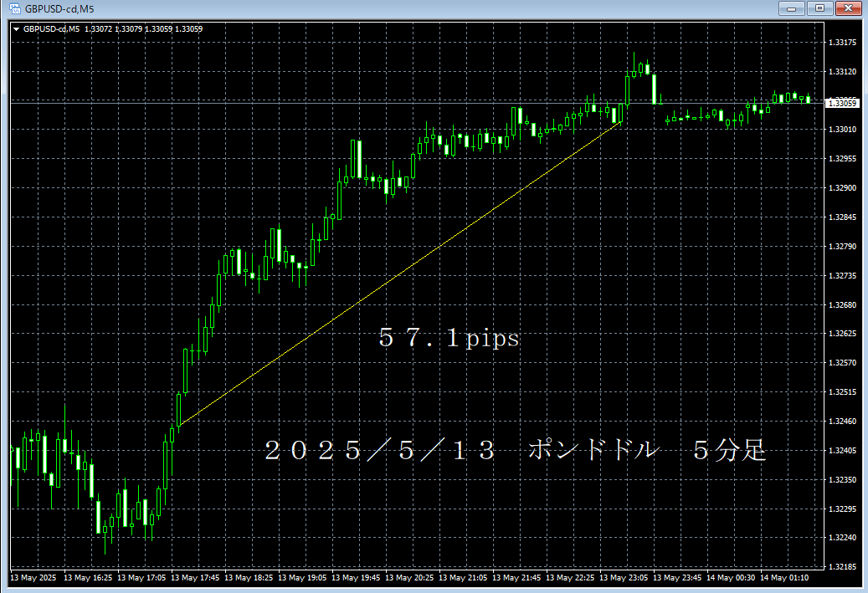Click the 1.33120 price scale label

[841, 72]
